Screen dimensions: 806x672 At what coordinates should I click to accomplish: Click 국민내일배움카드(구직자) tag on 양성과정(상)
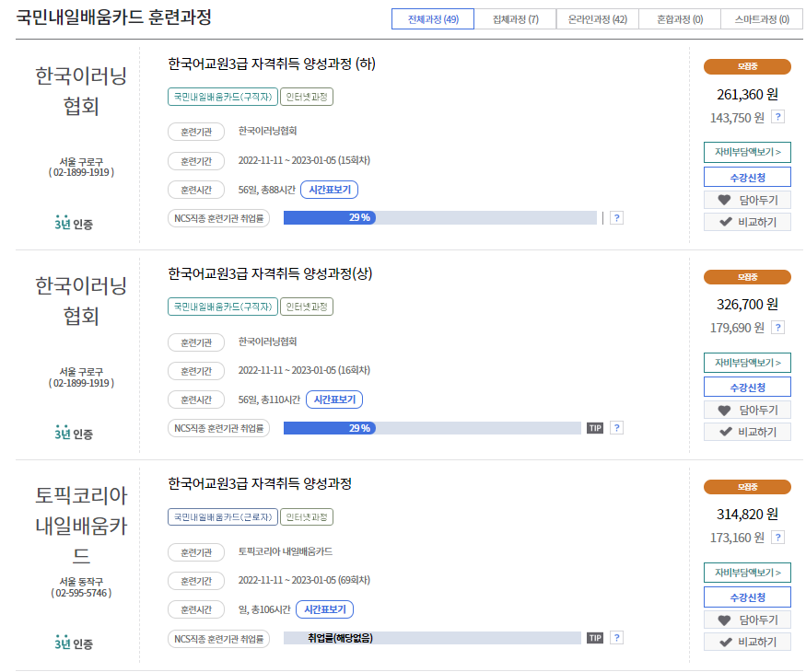click(x=223, y=307)
